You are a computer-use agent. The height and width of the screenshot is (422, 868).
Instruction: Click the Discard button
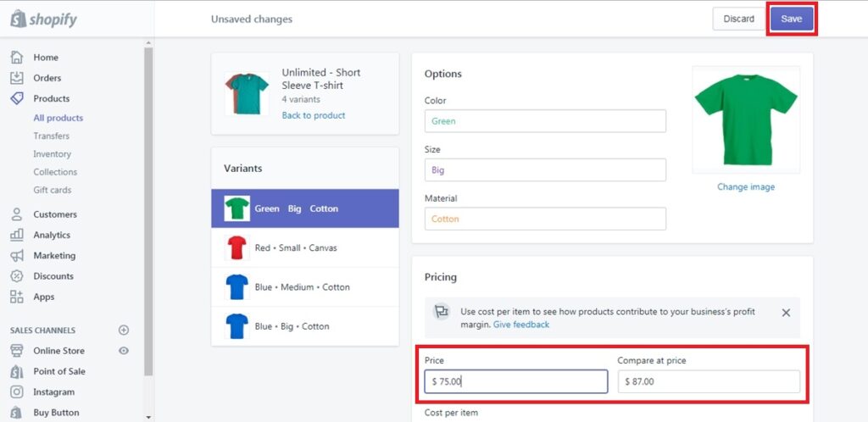coord(738,19)
